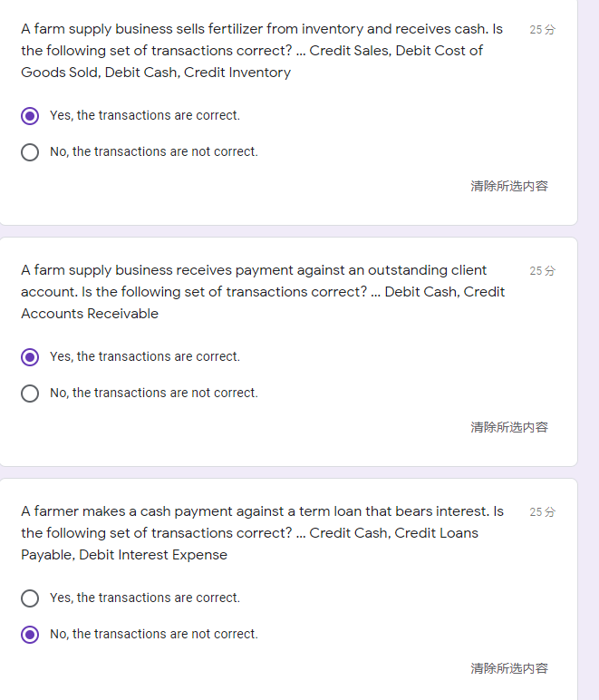Image resolution: width=599 pixels, height=700 pixels.
Task: Click the "Yes, the transactions are correct." text under fertilizer question
Action: pyautogui.click(x=145, y=116)
